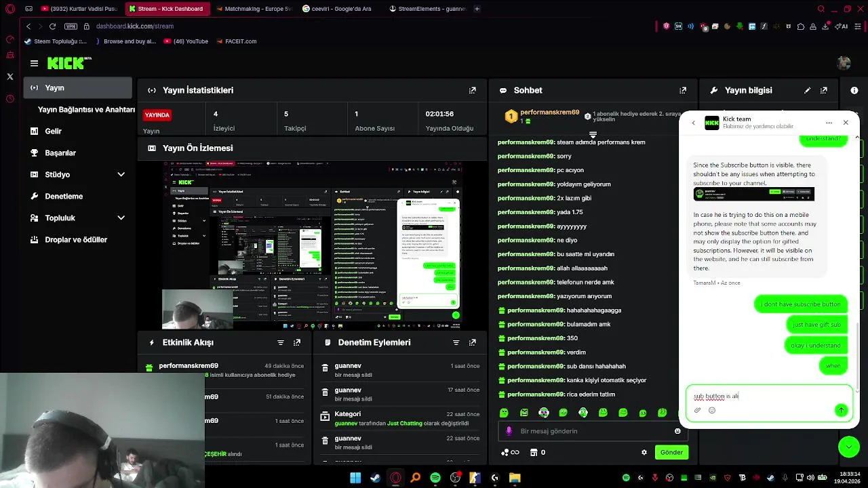The width and height of the screenshot is (868, 488).
Task: Open the browser extensions puzzle icon
Action: (x=801, y=26)
